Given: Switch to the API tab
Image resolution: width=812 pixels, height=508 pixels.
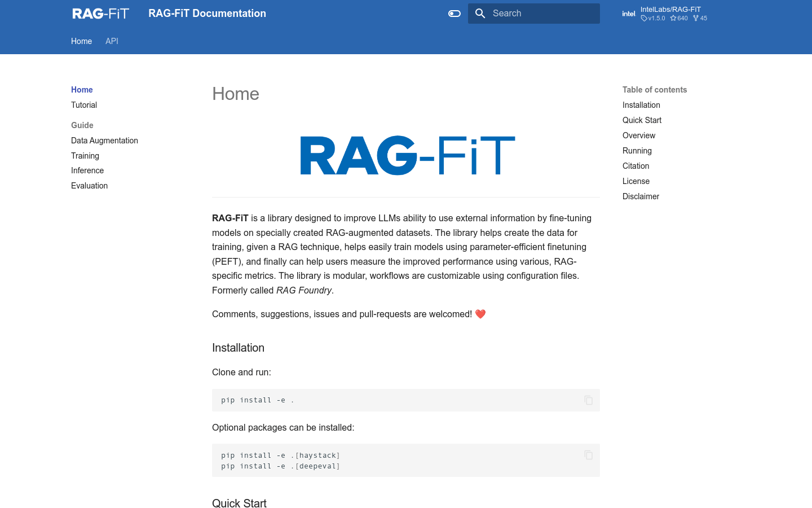Looking at the screenshot, I should click(112, 41).
